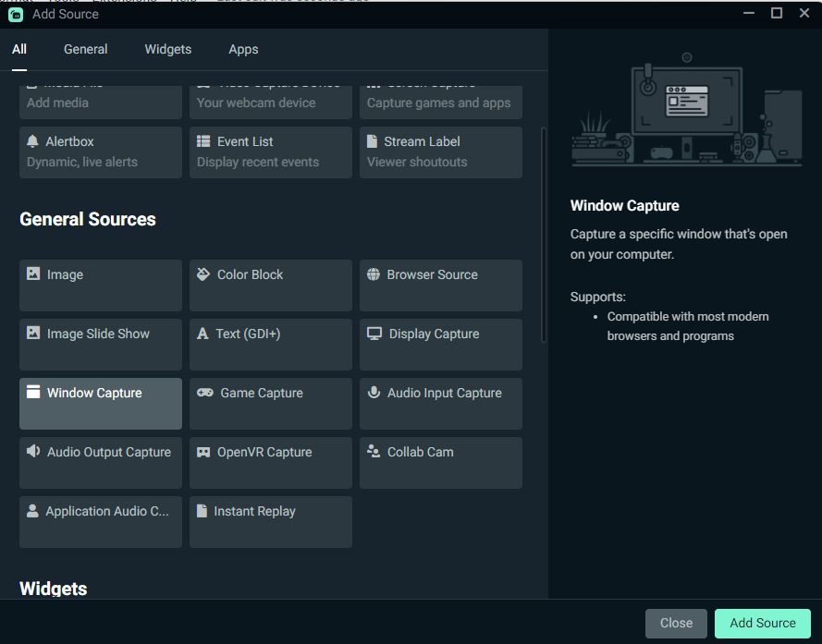
Task: Choose the Event List icon
Action: point(203,141)
